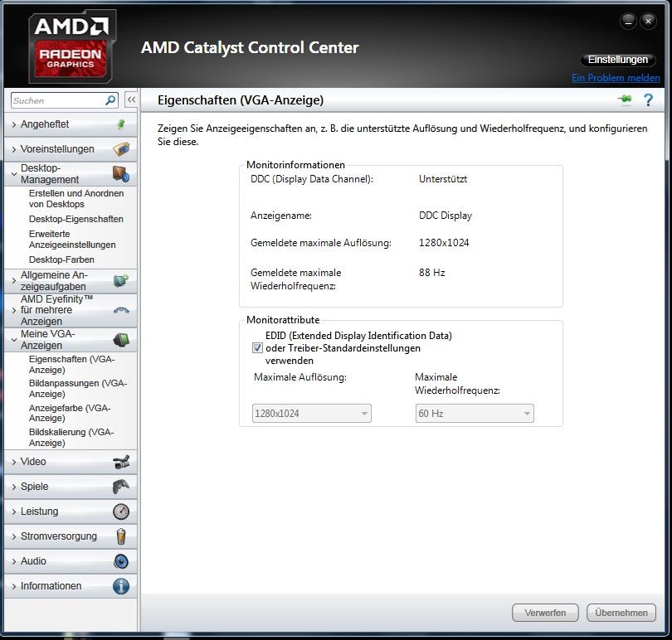Open Bildskalierung (VGA-Anzeige) page

coord(71,438)
